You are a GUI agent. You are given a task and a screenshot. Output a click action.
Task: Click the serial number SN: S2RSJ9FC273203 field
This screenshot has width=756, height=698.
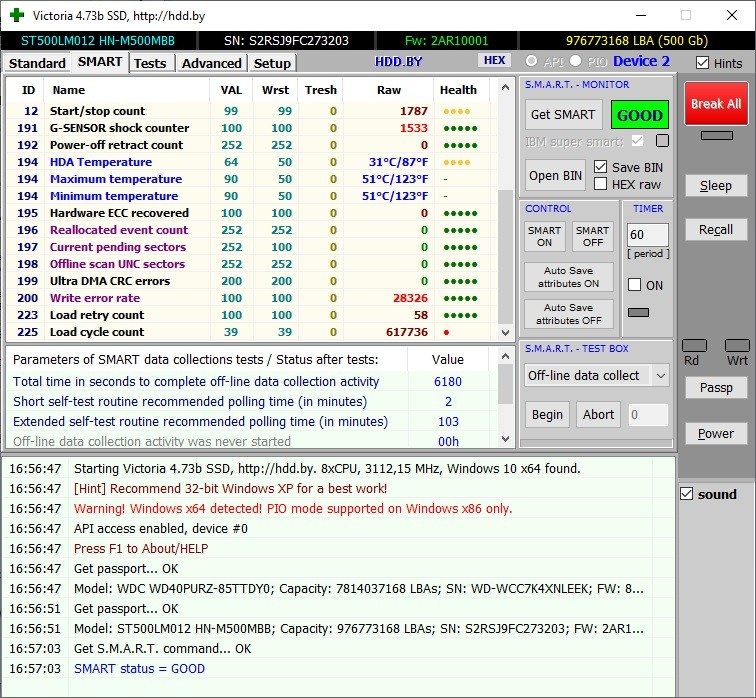(x=286, y=41)
